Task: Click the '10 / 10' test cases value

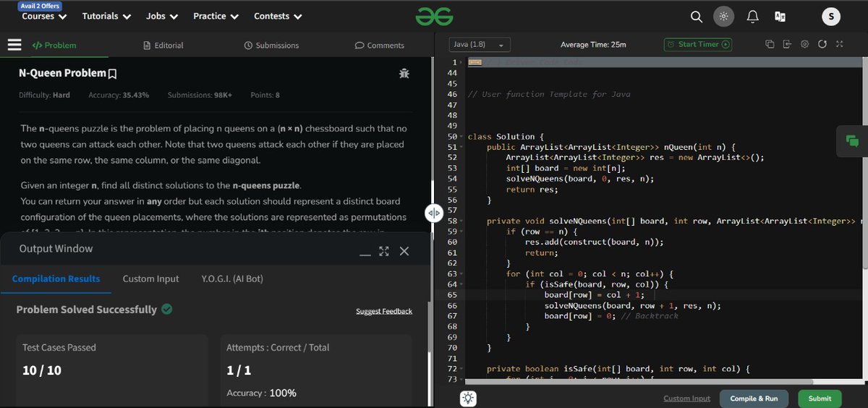Action: click(x=41, y=370)
